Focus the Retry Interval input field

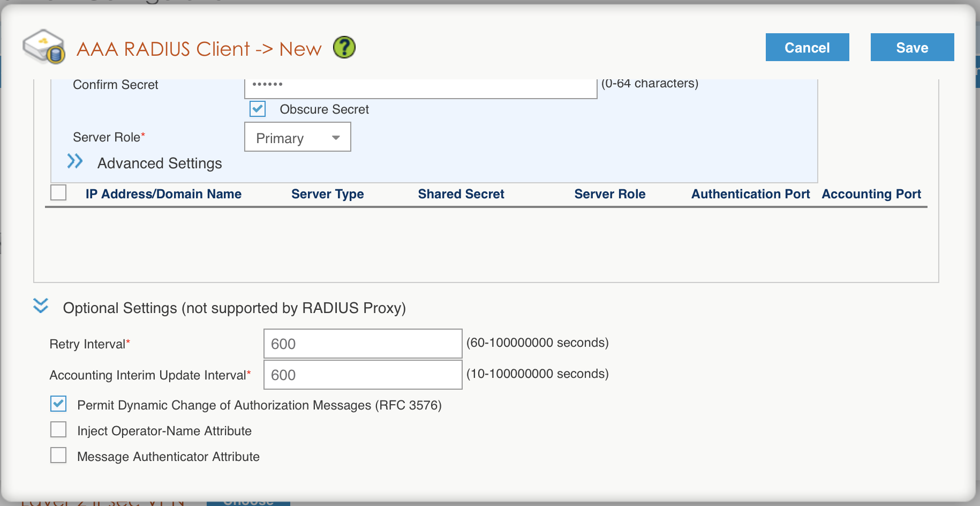[x=363, y=344]
